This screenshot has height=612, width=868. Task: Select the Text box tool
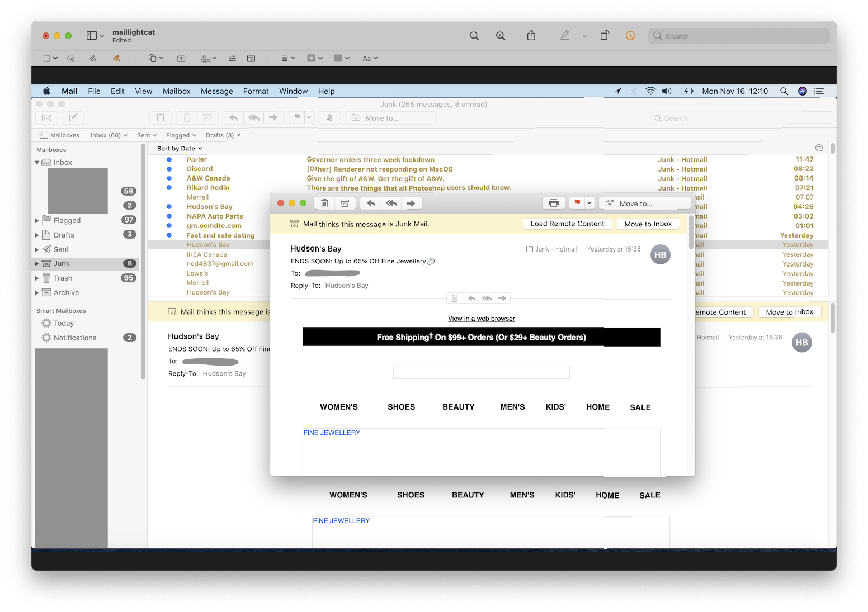(181, 58)
